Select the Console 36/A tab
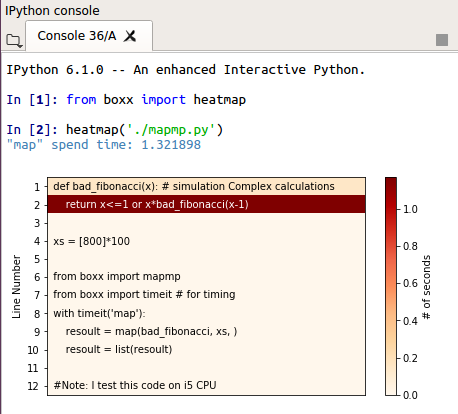This screenshot has width=458, height=414. point(77,36)
